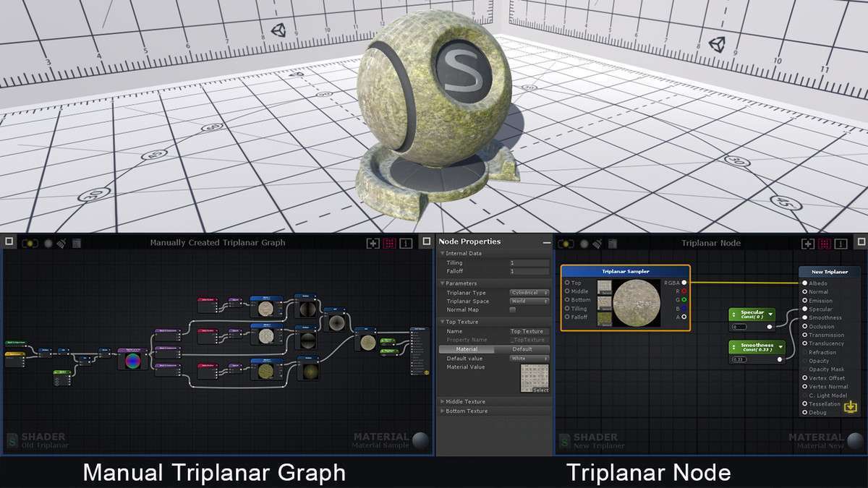Screen dimensions: 868x488
Task: Click the Triplanar Sampler node header
Action: pos(626,272)
